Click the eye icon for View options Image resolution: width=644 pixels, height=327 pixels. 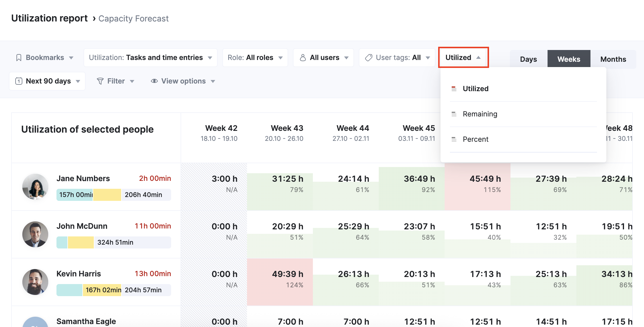154,81
